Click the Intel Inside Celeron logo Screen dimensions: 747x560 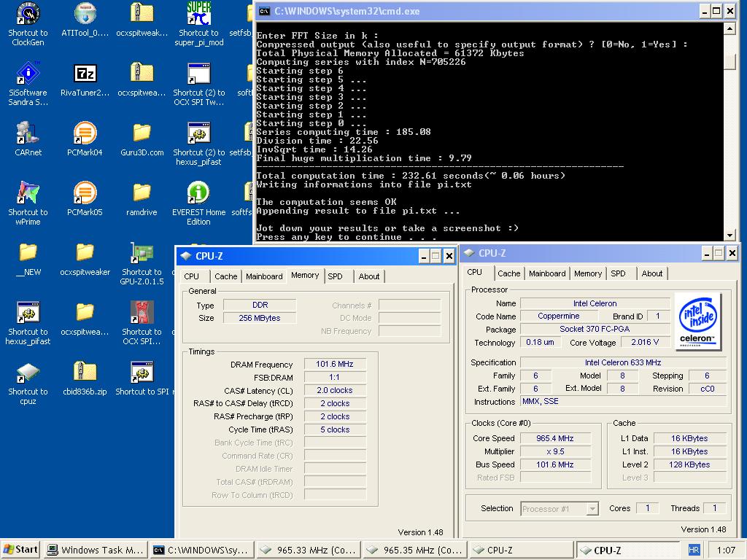click(x=697, y=322)
